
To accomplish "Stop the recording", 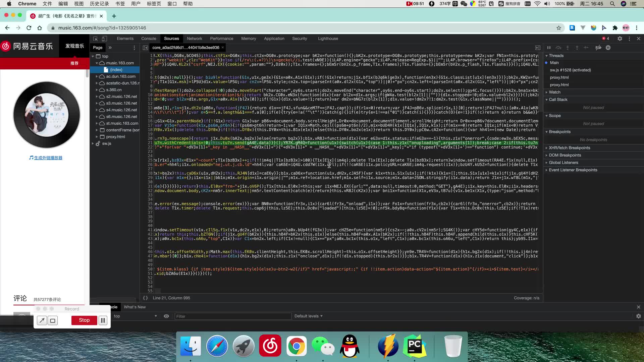I will coord(84,320).
